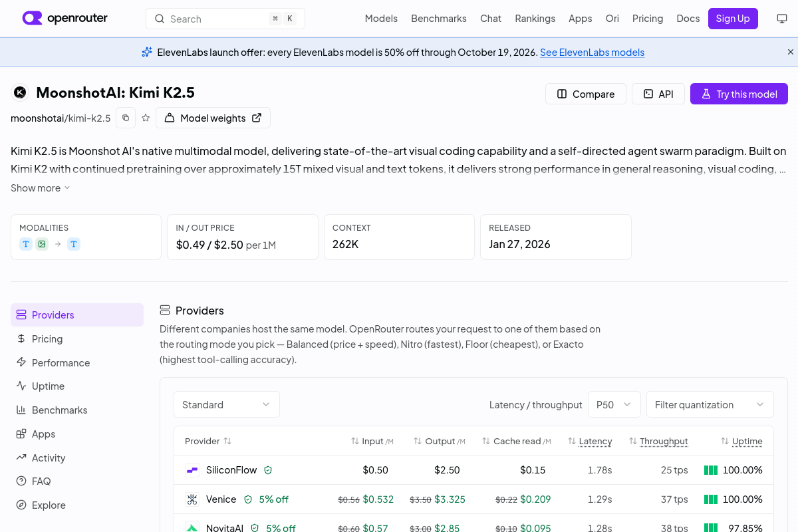Sort the table by Input price

[x=372, y=441]
